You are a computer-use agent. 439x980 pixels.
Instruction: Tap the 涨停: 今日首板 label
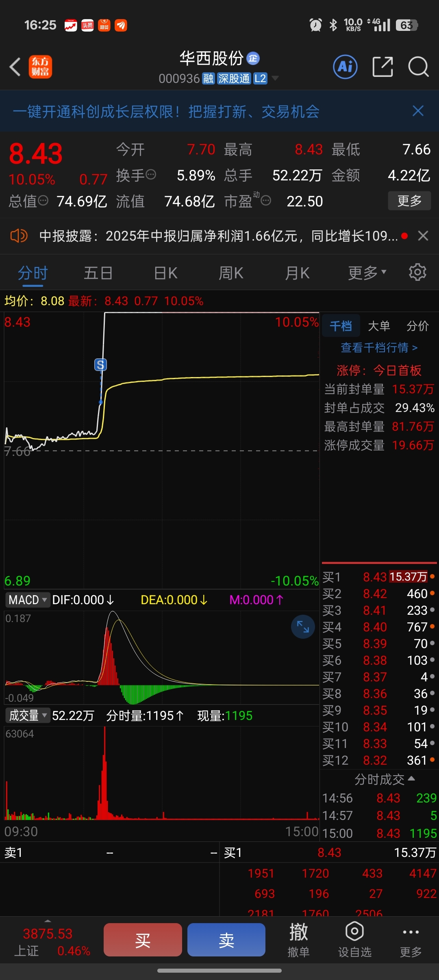(x=379, y=370)
